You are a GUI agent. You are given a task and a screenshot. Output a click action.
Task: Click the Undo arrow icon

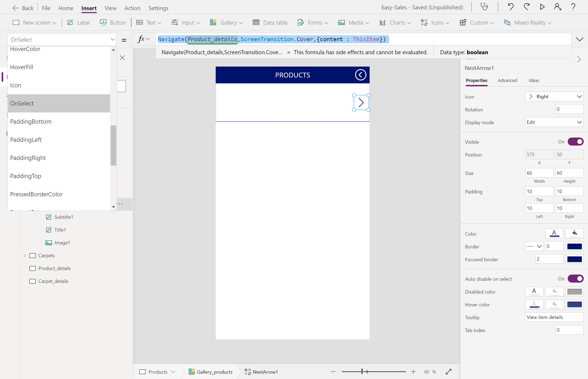(x=510, y=7)
